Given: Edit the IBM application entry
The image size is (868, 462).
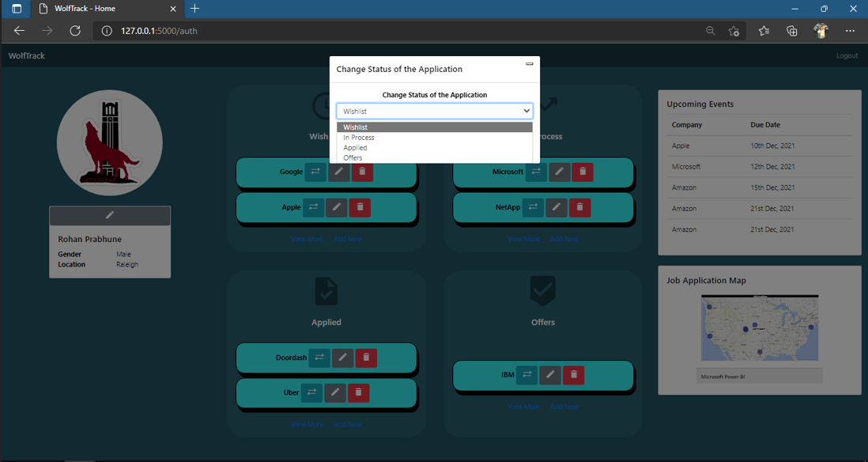Looking at the screenshot, I should 550,375.
